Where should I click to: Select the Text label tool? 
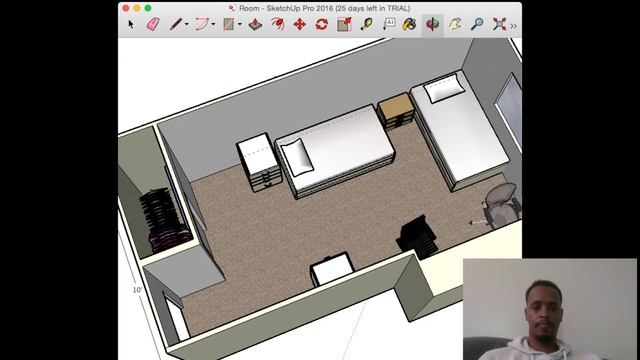pos(389,24)
